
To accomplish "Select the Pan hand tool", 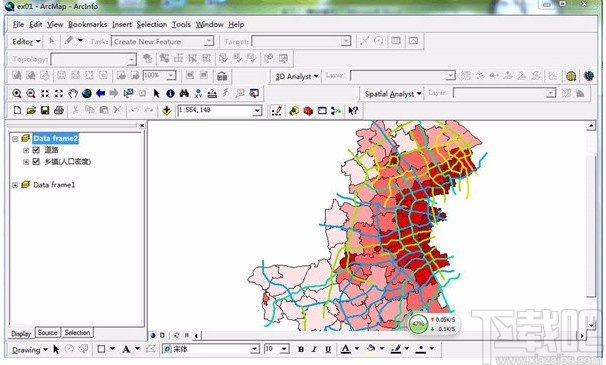I will 73,93.
